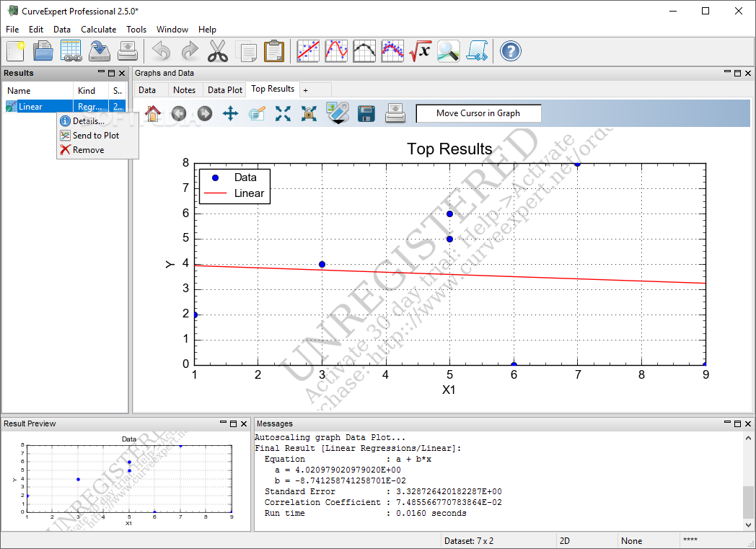Go back to previous graph view
The image size is (756, 549).
[179, 114]
